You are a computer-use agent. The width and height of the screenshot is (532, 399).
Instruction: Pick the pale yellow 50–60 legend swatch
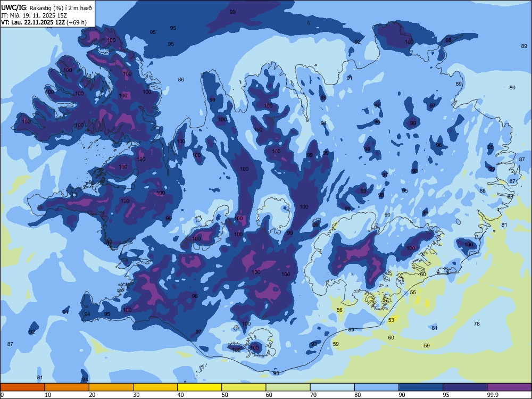pyautogui.click(x=244, y=387)
